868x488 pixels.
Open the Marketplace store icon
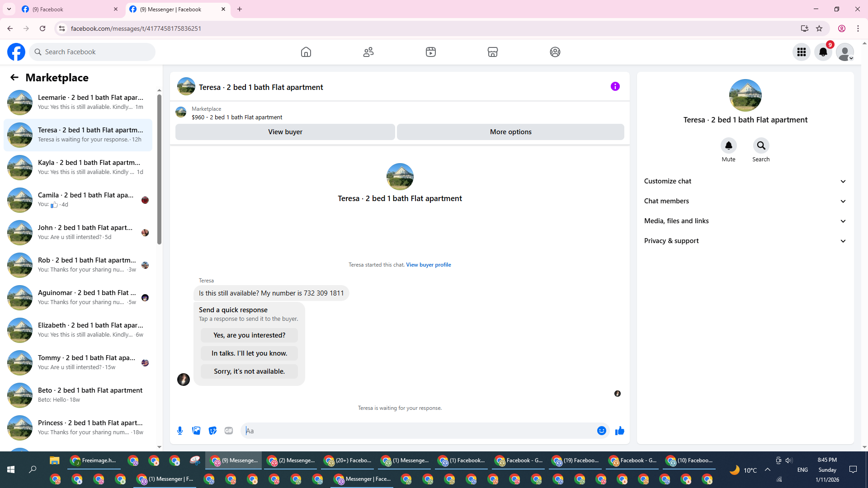[x=493, y=52]
